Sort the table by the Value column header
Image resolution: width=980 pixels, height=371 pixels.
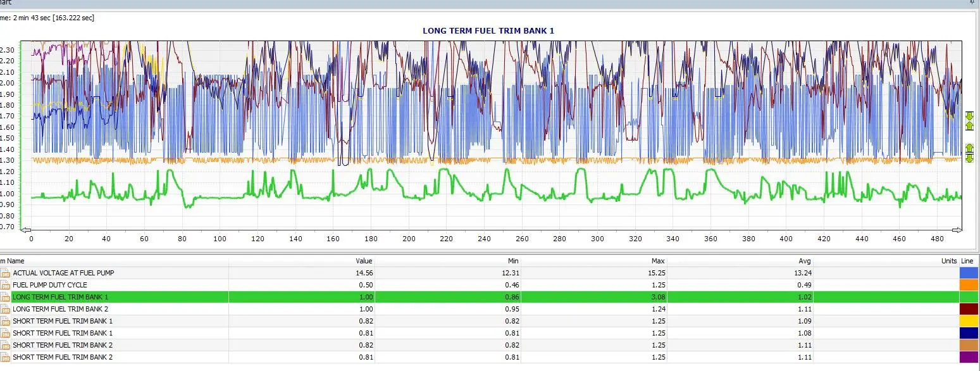tap(364, 261)
